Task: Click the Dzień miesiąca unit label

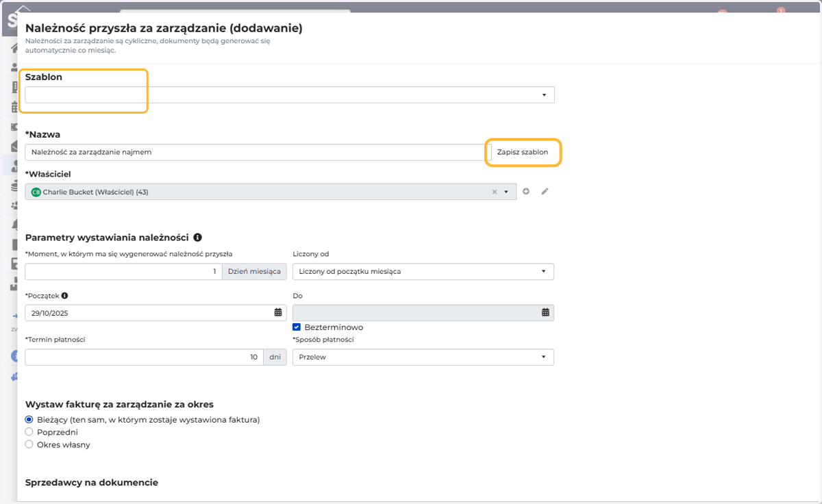Action: (254, 271)
